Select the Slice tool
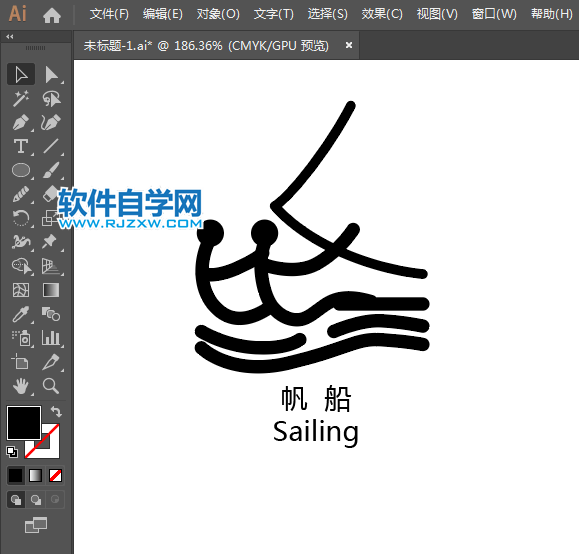Image resolution: width=579 pixels, height=554 pixels. pyautogui.click(x=51, y=362)
